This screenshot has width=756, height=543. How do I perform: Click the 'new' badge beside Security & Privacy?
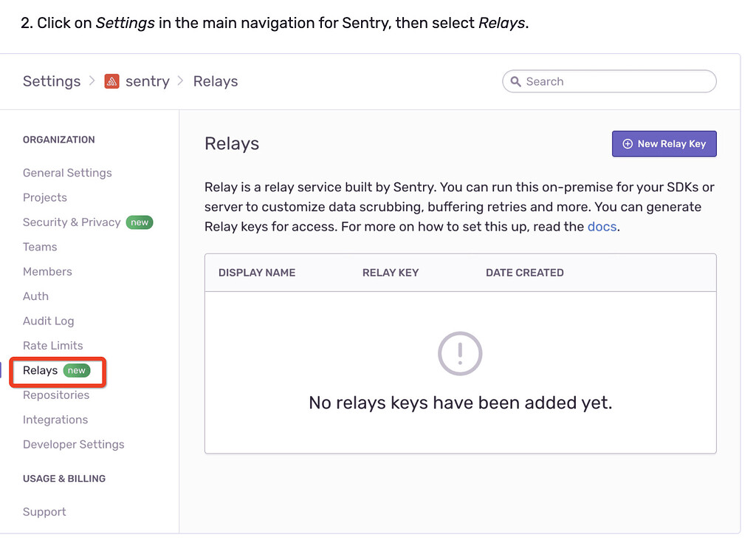[x=140, y=222]
